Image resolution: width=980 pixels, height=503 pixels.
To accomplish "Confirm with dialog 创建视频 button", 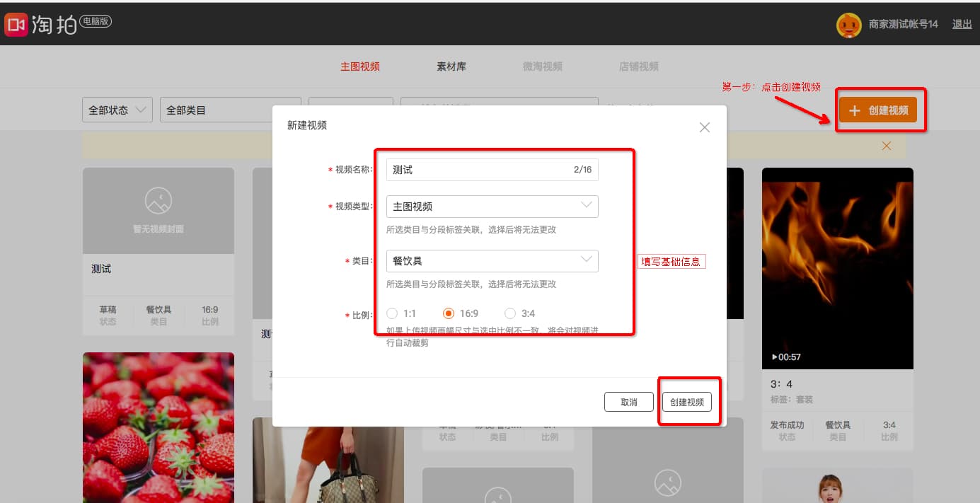I will coord(687,402).
